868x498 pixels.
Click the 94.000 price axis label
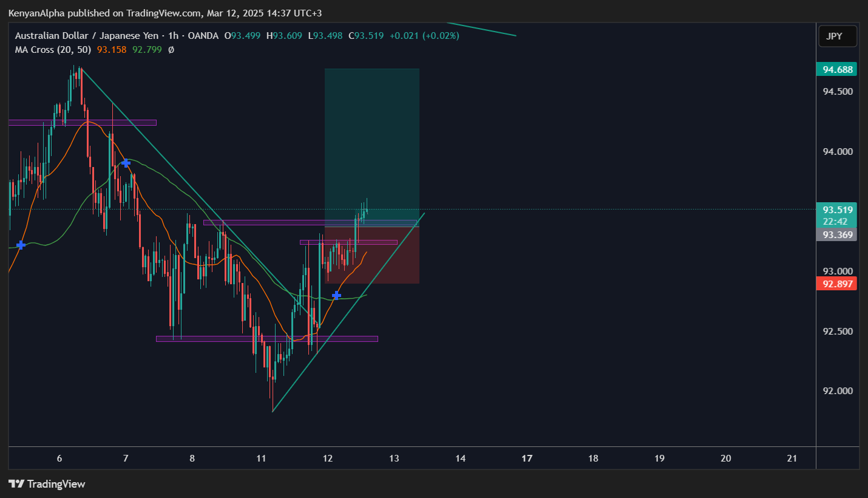click(x=838, y=151)
